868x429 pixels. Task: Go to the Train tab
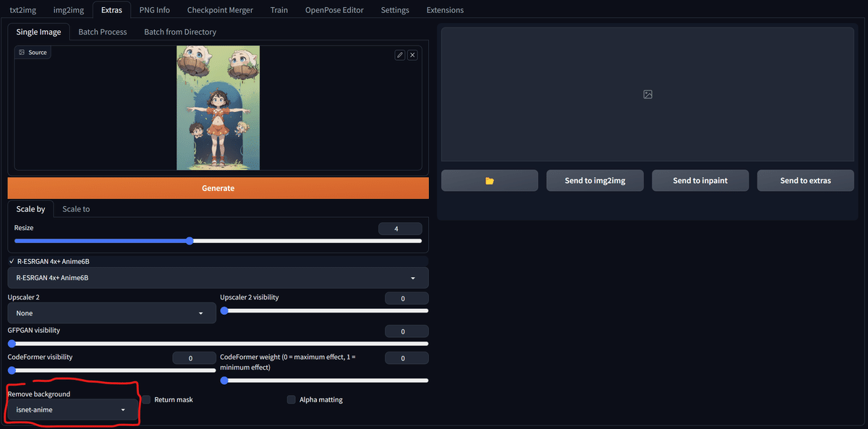(278, 10)
